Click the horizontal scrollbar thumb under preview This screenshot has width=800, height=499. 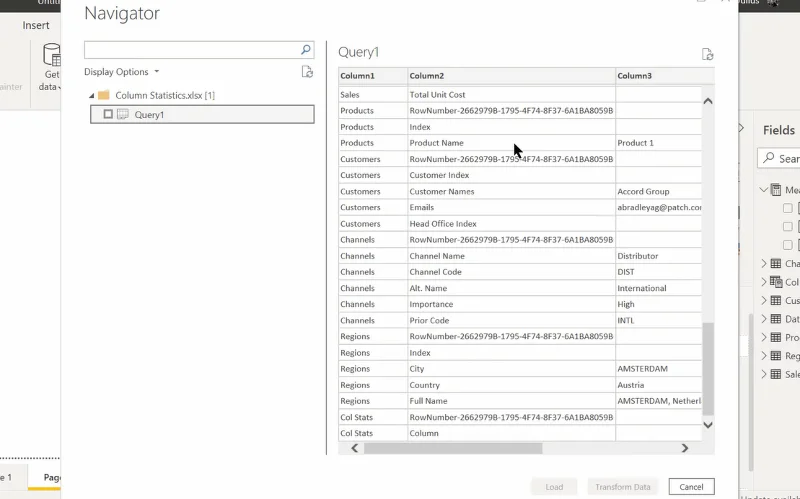(453, 448)
